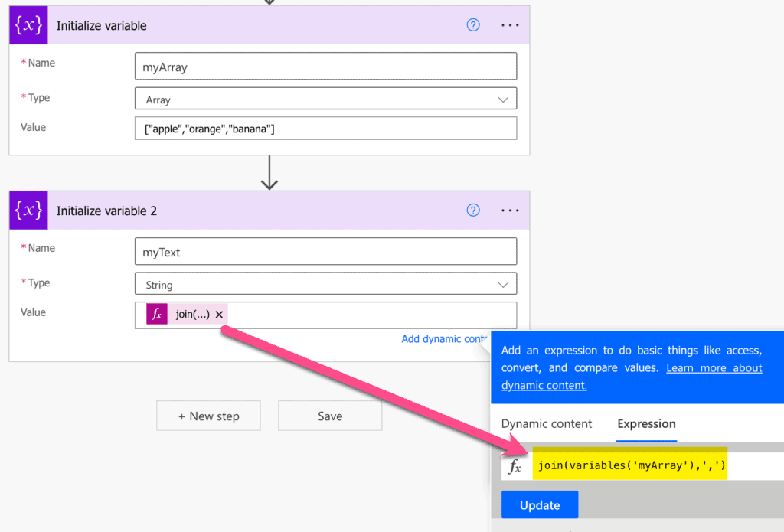Click the {x} icon on Initialize variable
Image resolution: width=784 pixels, height=532 pixels.
28,24
